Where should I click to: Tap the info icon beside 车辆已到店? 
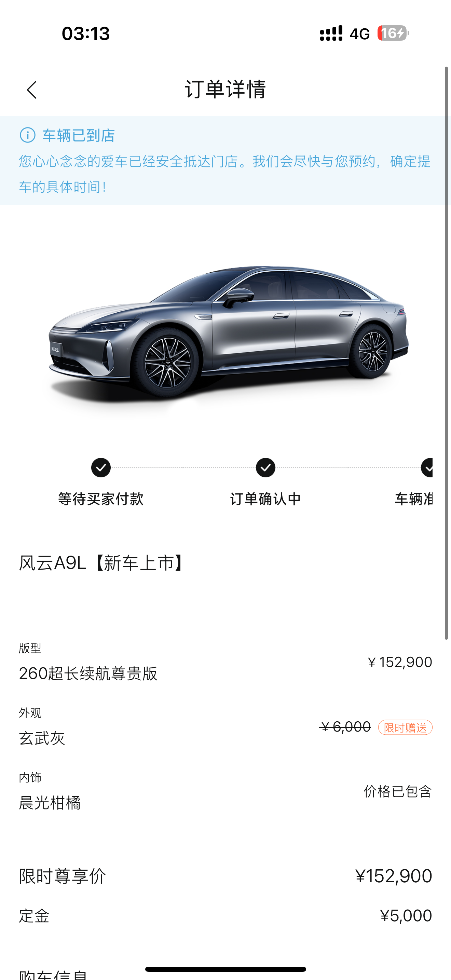[x=27, y=135]
